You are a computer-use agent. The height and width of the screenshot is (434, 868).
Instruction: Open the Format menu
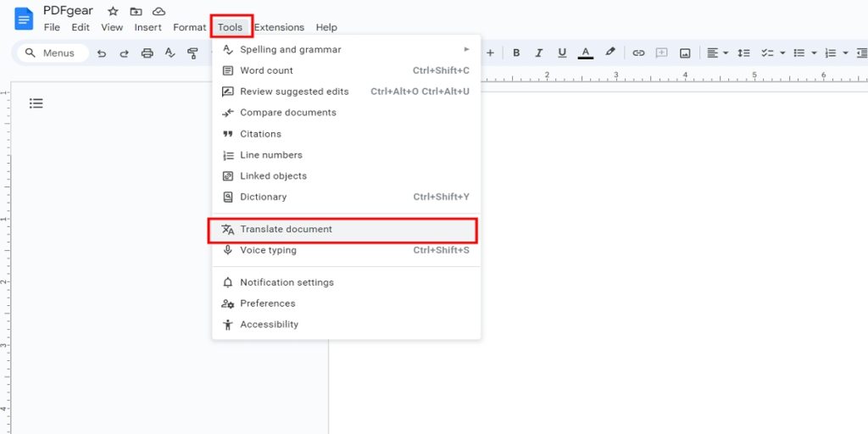(x=189, y=27)
